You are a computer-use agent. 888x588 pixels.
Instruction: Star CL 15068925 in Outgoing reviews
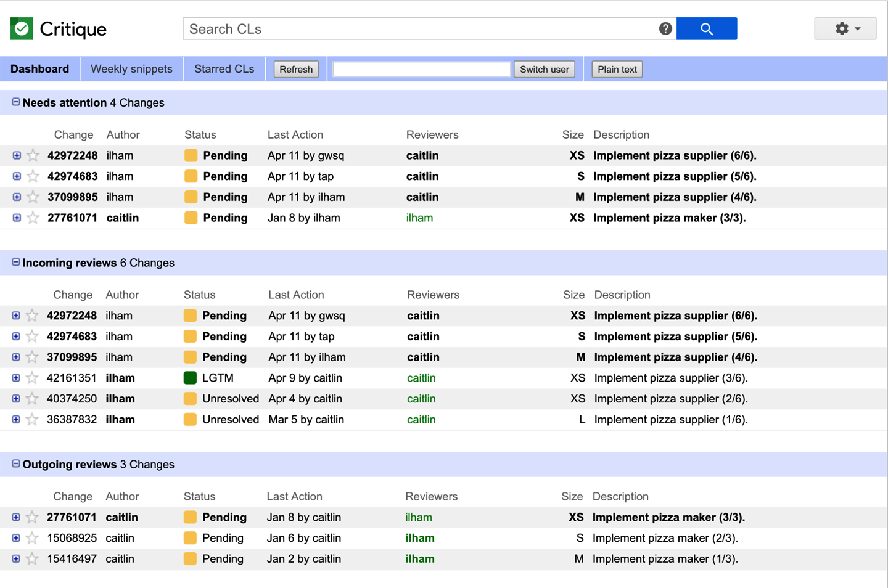point(31,538)
